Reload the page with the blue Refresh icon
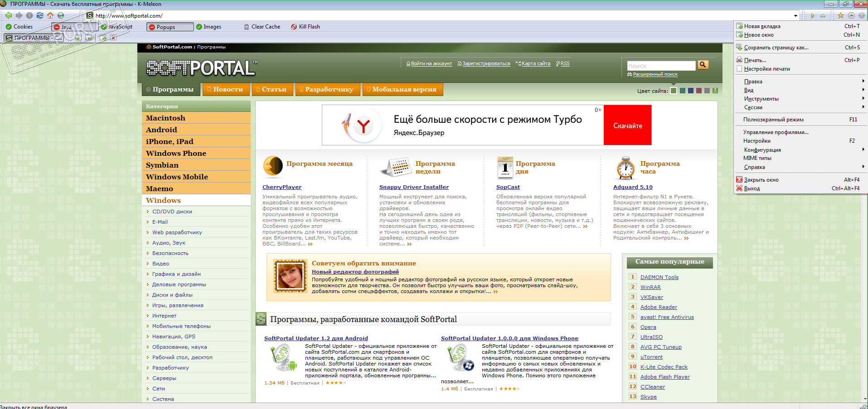Viewport: 868px width, 409px height. [x=40, y=15]
